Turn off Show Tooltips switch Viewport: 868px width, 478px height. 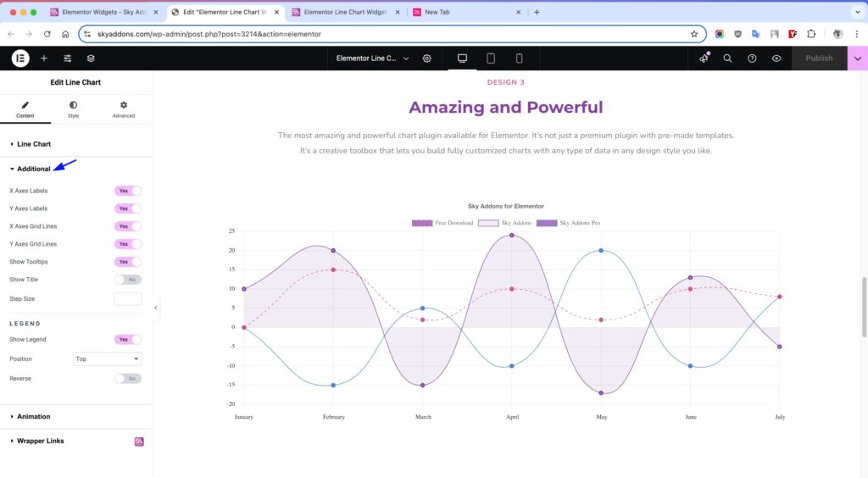click(128, 262)
